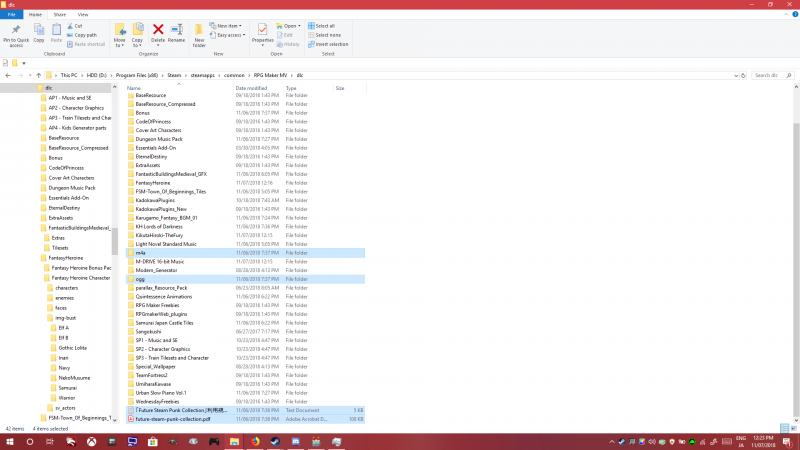Open the Windows Start menu
This screenshot has height=450, width=800.
pyautogui.click(x=10, y=442)
